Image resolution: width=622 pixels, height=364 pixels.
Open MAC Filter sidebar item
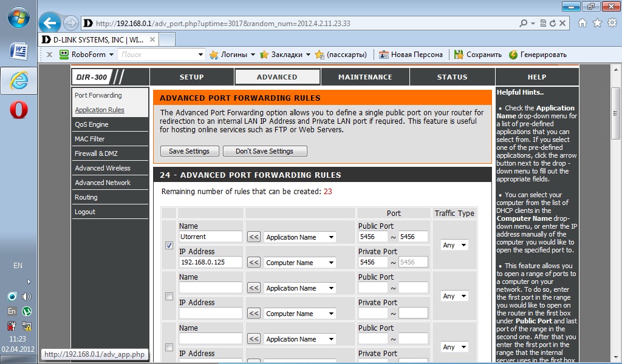click(90, 139)
